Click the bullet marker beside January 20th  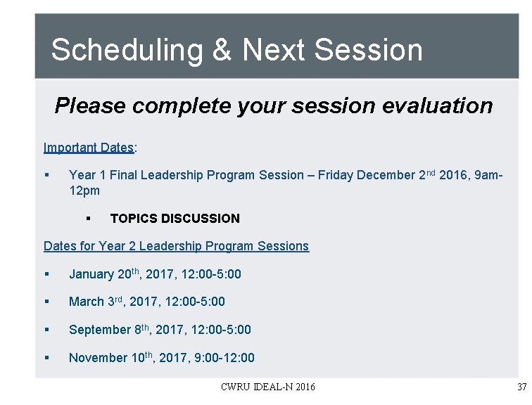pyautogui.click(x=47, y=274)
